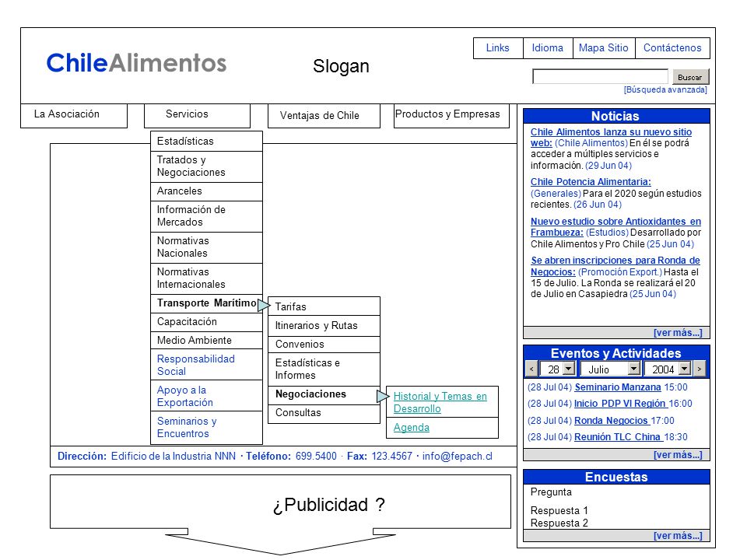Screen dimensions: 747x560
Task: Click the previous arrow in Eventos calendar
Action: pos(531,369)
